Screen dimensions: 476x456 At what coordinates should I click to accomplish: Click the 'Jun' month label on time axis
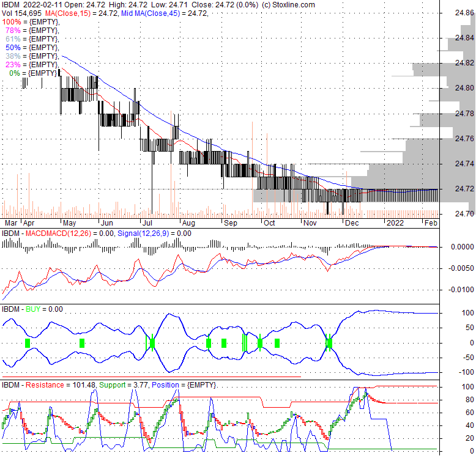[107, 223]
